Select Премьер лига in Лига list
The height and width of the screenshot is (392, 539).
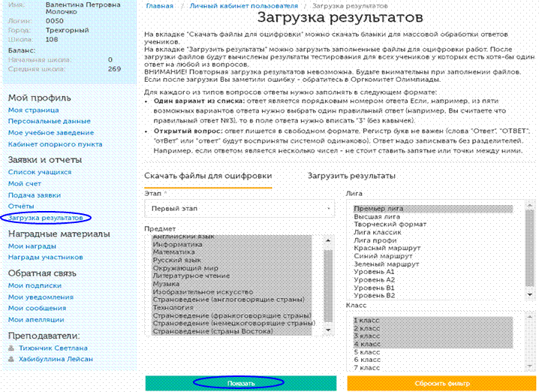point(433,208)
